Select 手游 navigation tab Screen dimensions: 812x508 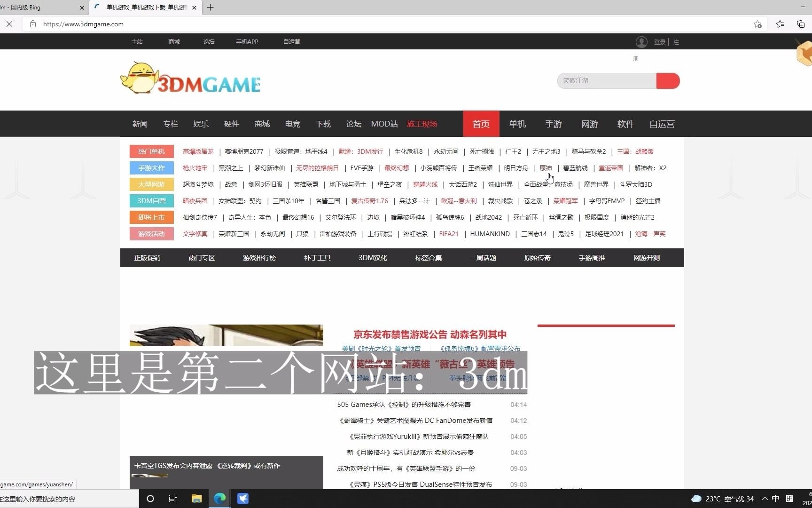tap(554, 124)
